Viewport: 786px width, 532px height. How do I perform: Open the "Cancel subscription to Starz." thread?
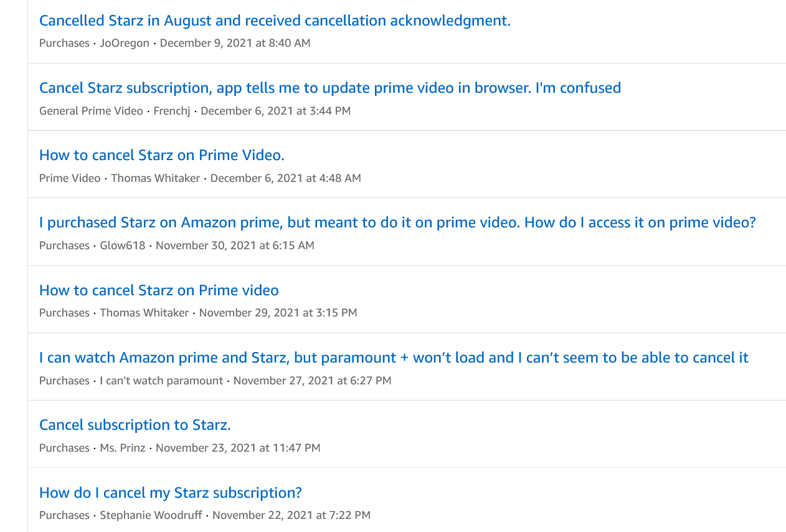pyautogui.click(x=135, y=425)
